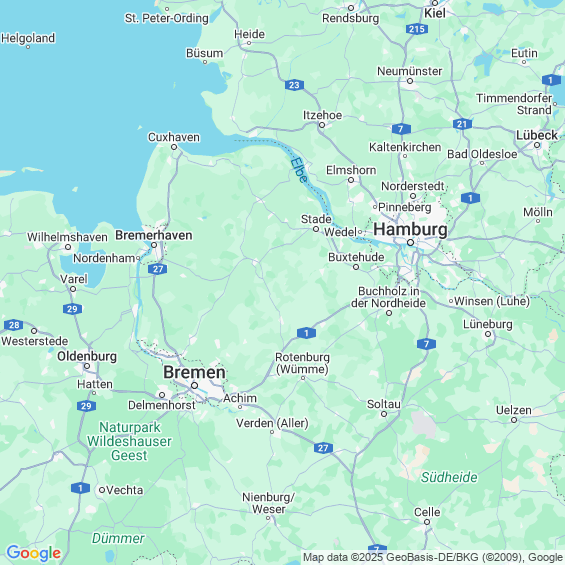
Task: Select the Dümmer lake label
Action: coord(118,538)
